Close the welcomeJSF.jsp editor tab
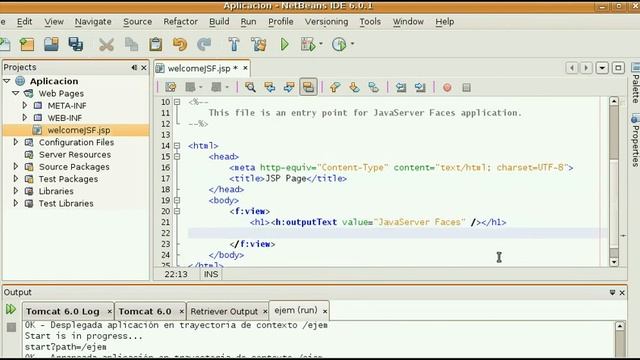This screenshot has width=640, height=360. click(x=245, y=68)
